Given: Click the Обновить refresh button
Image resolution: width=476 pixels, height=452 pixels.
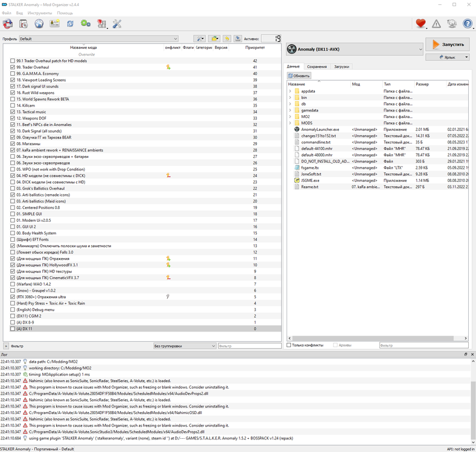Looking at the screenshot, I should click(299, 75).
